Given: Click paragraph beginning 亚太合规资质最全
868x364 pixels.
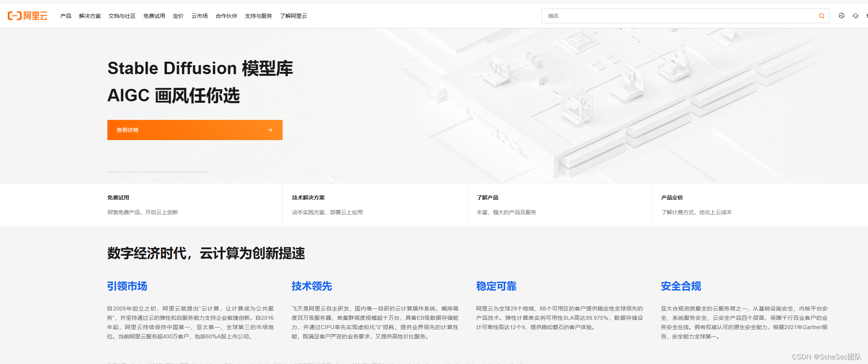Looking at the screenshot, I should [744, 322].
